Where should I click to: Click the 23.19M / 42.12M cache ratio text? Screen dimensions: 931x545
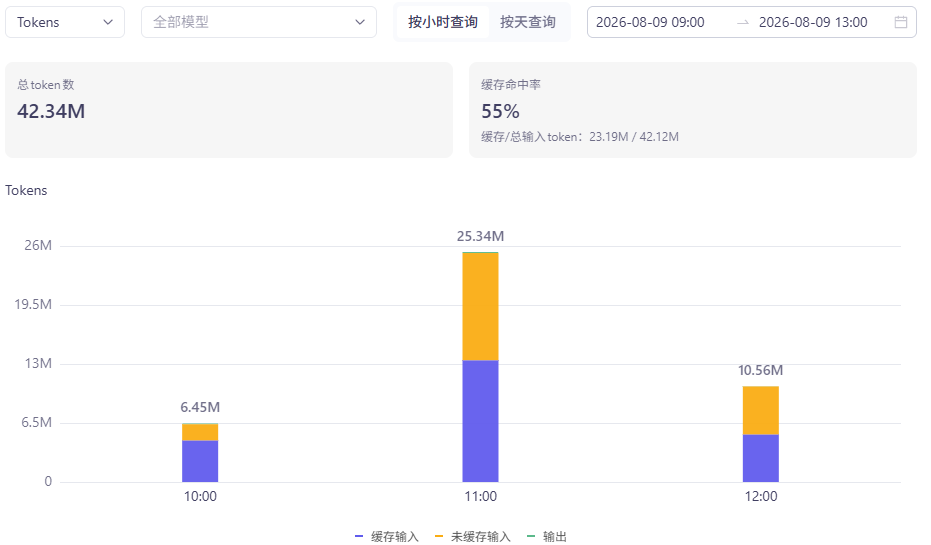point(634,137)
